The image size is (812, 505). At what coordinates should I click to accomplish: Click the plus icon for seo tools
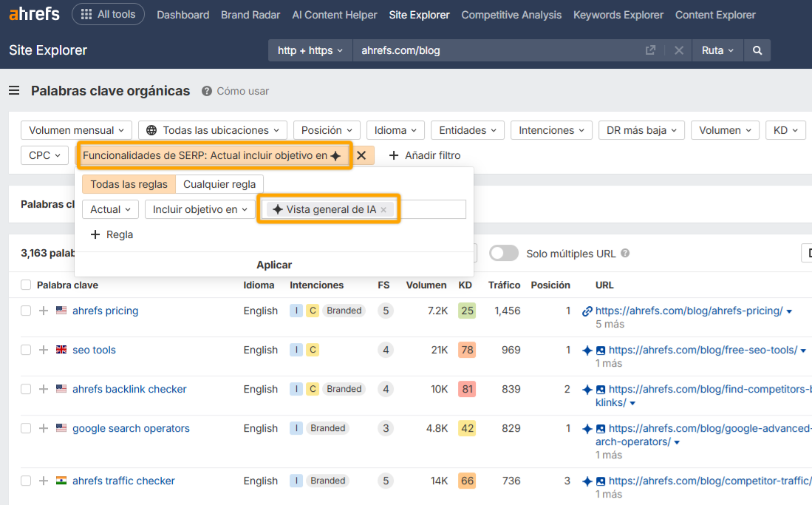coord(44,350)
